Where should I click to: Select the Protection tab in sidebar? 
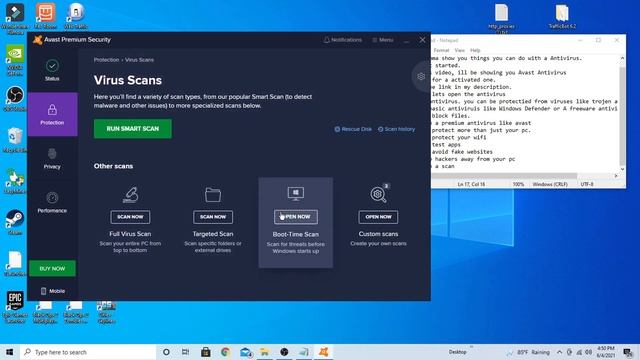(52, 114)
